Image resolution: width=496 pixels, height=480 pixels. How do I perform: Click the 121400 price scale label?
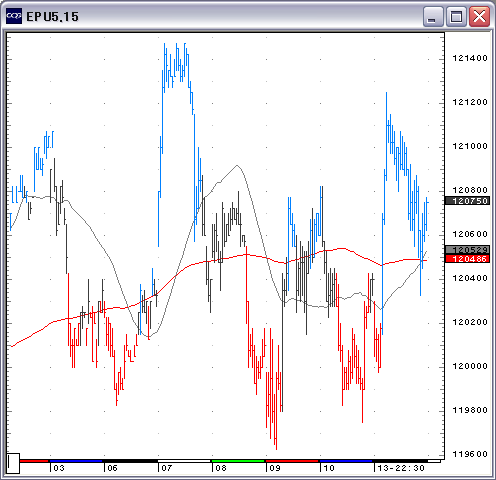[470, 58]
